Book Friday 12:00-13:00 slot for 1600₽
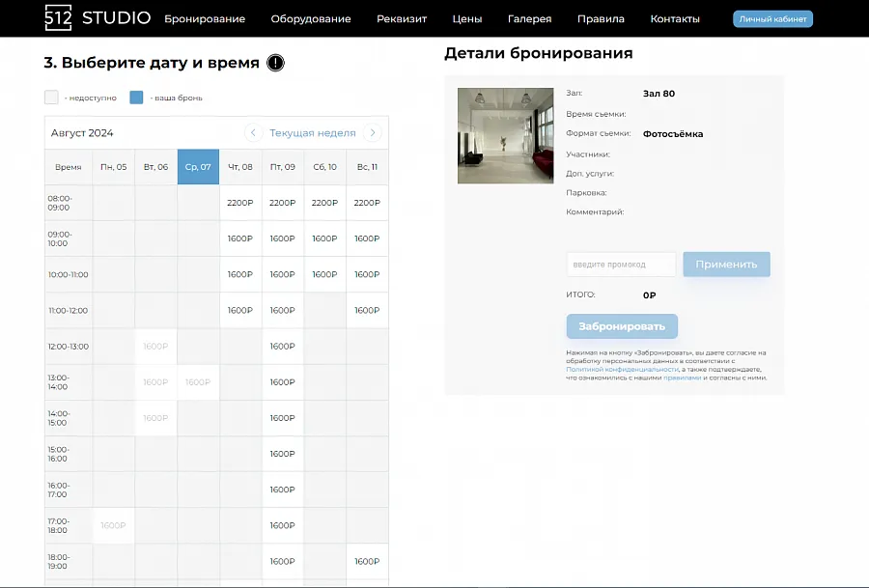This screenshot has width=869, height=588. coord(283,347)
